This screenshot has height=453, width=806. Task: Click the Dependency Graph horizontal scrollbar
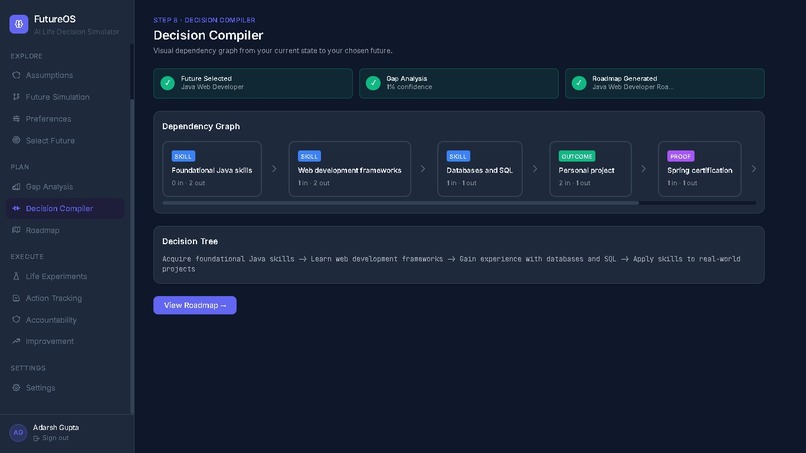(400, 203)
